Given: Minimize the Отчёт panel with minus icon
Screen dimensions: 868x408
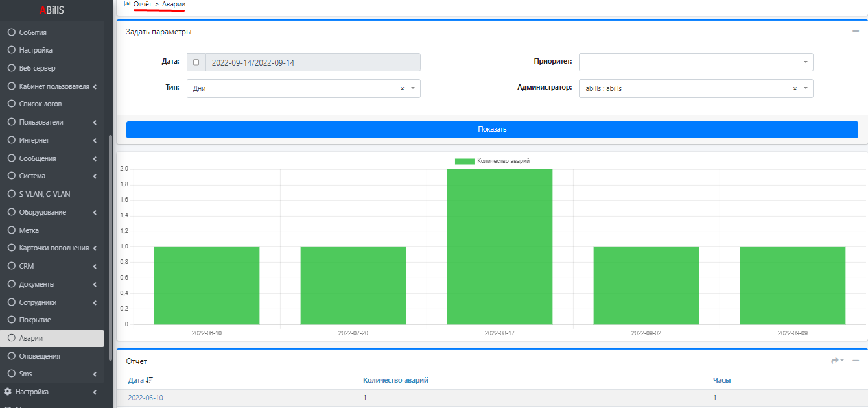Looking at the screenshot, I should coord(856,361).
